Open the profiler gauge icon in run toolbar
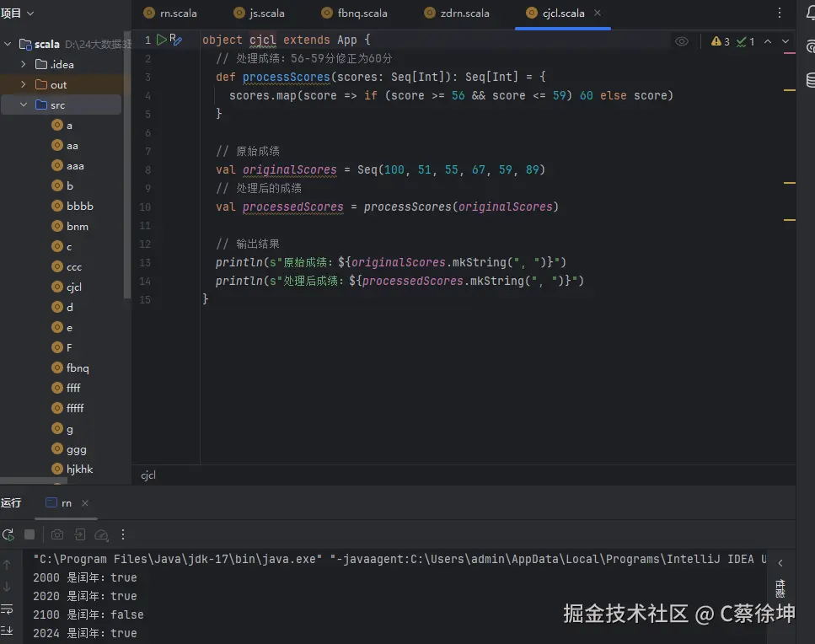Viewport: 815px width, 644px height. pyautogui.click(x=102, y=534)
